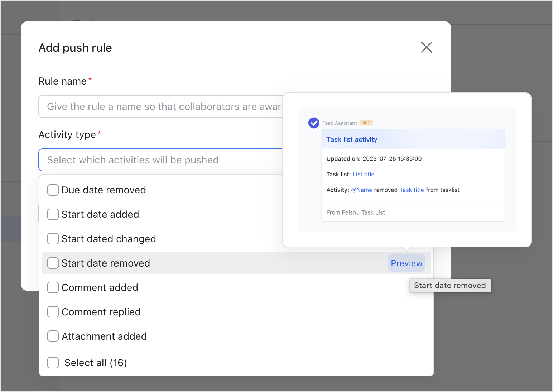Click the Task list activity header
553x392 pixels.
351,139
